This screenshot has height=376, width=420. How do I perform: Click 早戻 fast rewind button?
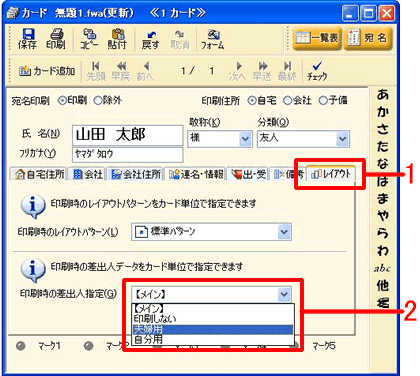121,71
